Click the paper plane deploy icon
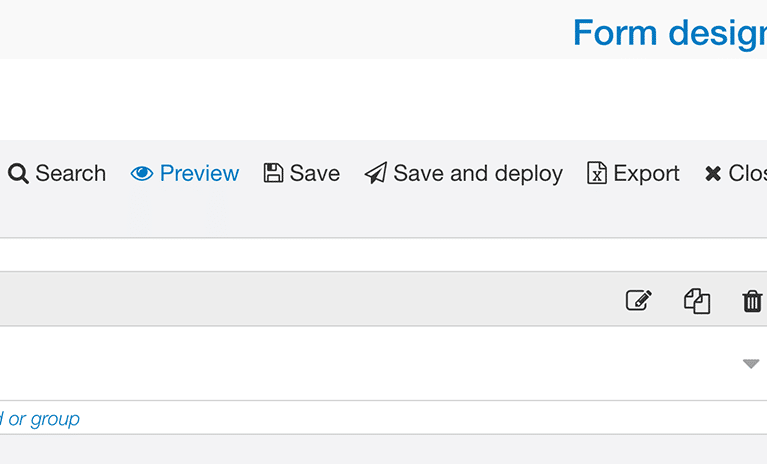Viewport: 767px width, 464px height. 376,173
